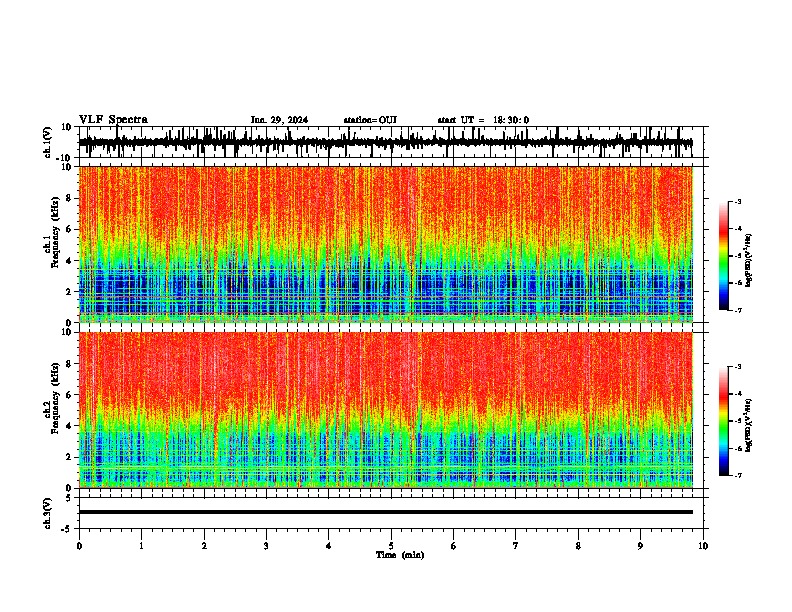The image size is (792, 612).
Task: Click the "-7" label of ch.2 colorbar
Action: point(738,475)
